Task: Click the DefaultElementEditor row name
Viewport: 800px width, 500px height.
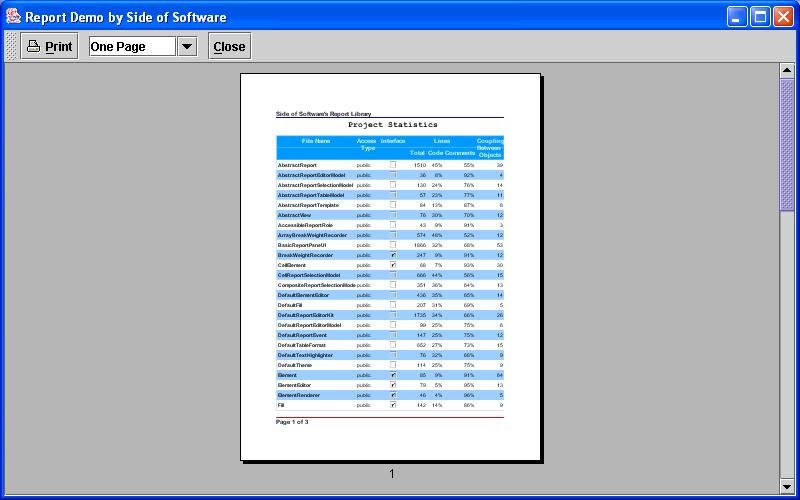Action: [x=303, y=295]
